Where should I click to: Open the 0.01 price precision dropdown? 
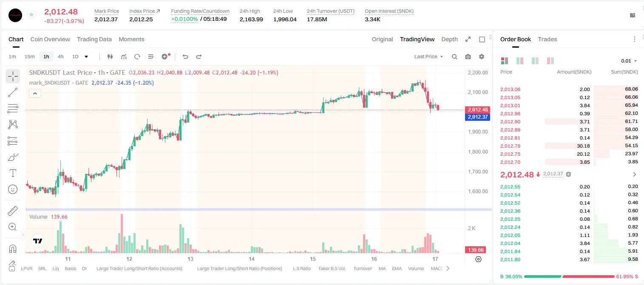point(629,61)
